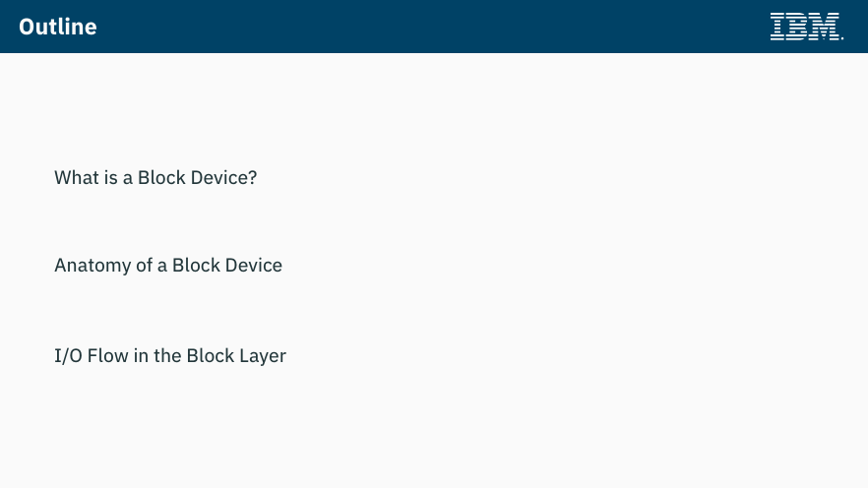This screenshot has width=868, height=489.
Task: Click the word "Layer"
Action: [263, 356]
